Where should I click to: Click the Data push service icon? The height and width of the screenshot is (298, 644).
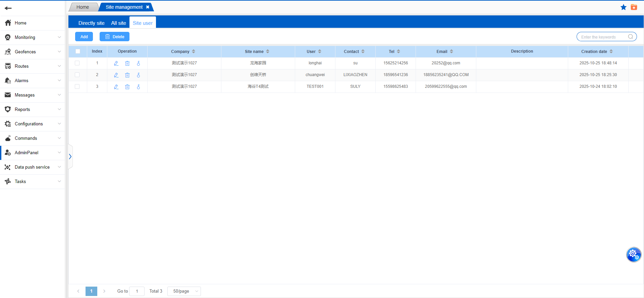click(x=8, y=167)
